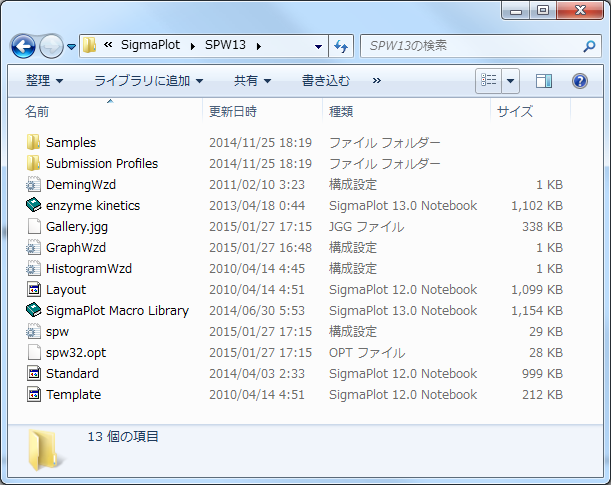This screenshot has height=485, width=611.
Task: Click the 1,154 KB size value
Action: (x=537, y=311)
